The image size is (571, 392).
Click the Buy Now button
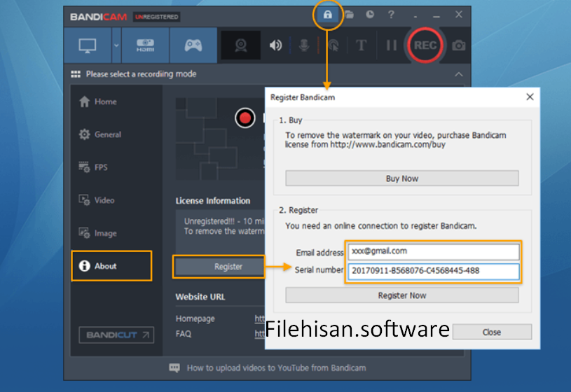click(402, 178)
